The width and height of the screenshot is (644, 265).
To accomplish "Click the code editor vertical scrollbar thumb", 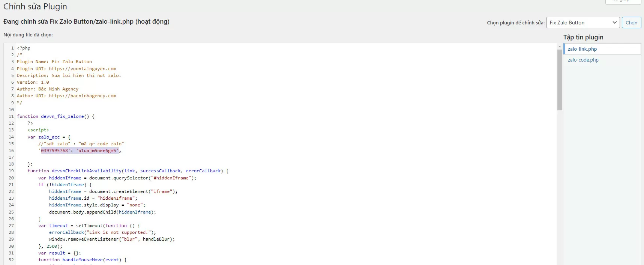I will (x=560, y=80).
